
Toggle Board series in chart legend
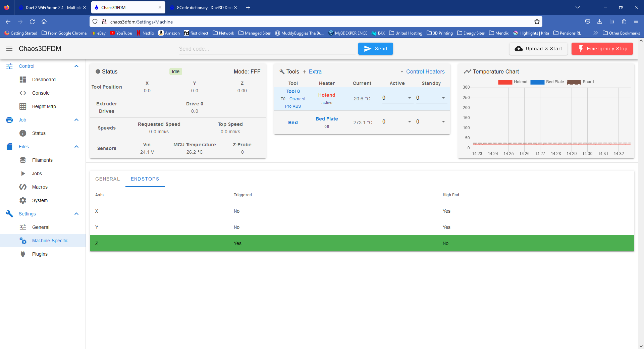tap(580, 82)
